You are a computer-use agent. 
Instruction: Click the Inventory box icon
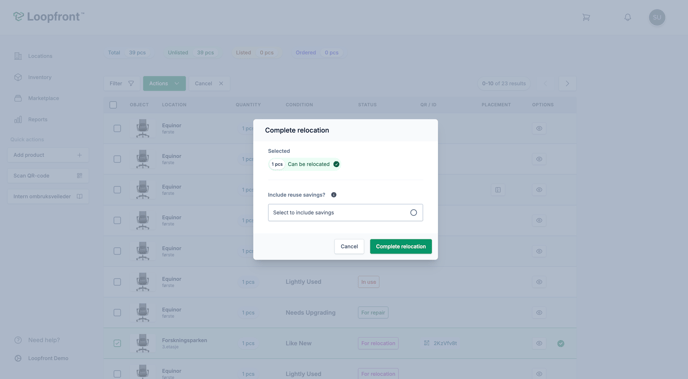tap(18, 77)
